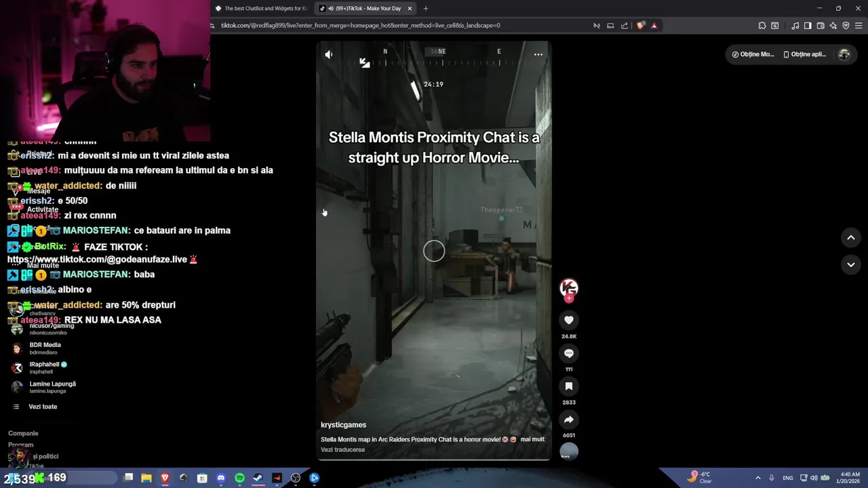Mute the TikTok video sound

click(329, 55)
